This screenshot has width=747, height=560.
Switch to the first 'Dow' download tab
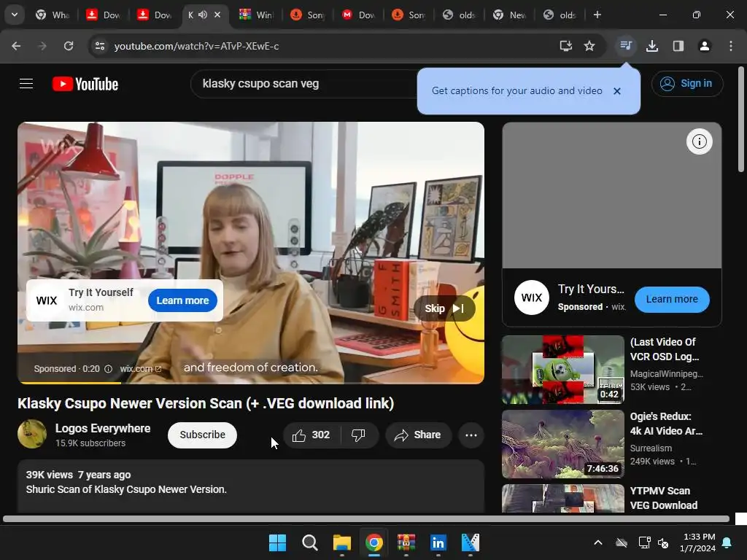[x=103, y=15]
